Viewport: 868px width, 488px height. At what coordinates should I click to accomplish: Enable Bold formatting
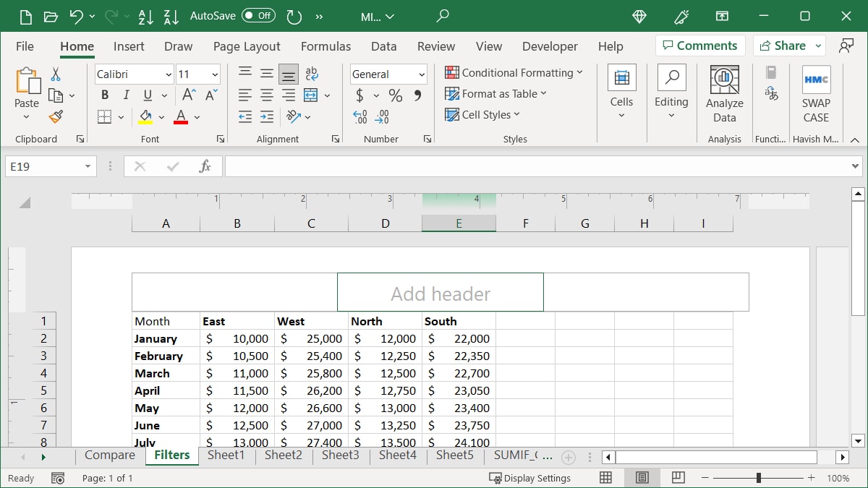pos(104,95)
